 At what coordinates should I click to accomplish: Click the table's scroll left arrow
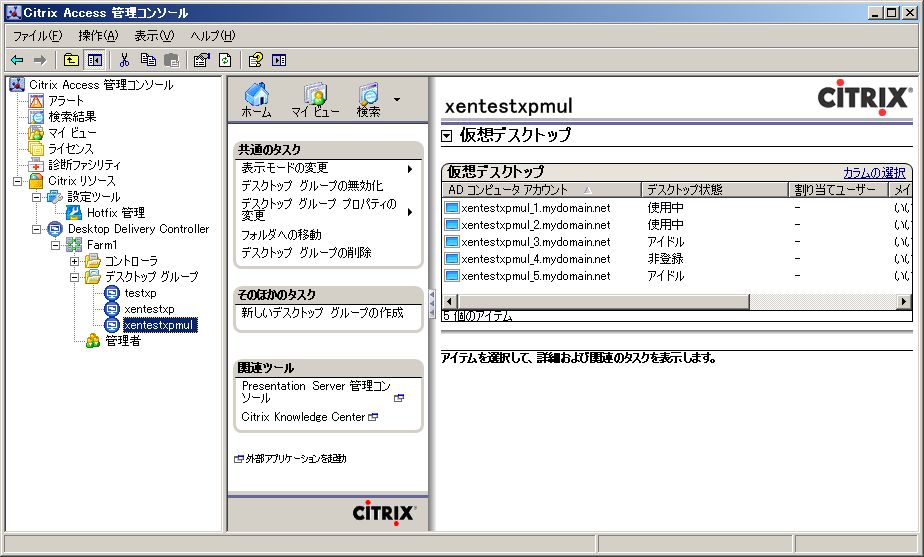click(x=449, y=301)
